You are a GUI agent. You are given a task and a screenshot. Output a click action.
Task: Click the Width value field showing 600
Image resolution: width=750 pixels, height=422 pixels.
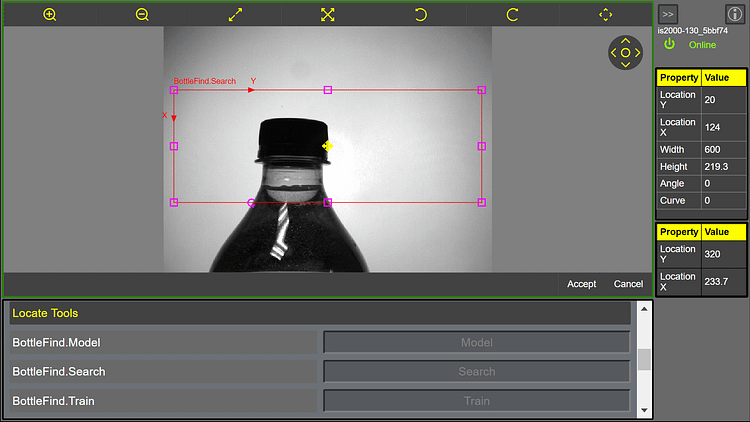tap(721, 149)
